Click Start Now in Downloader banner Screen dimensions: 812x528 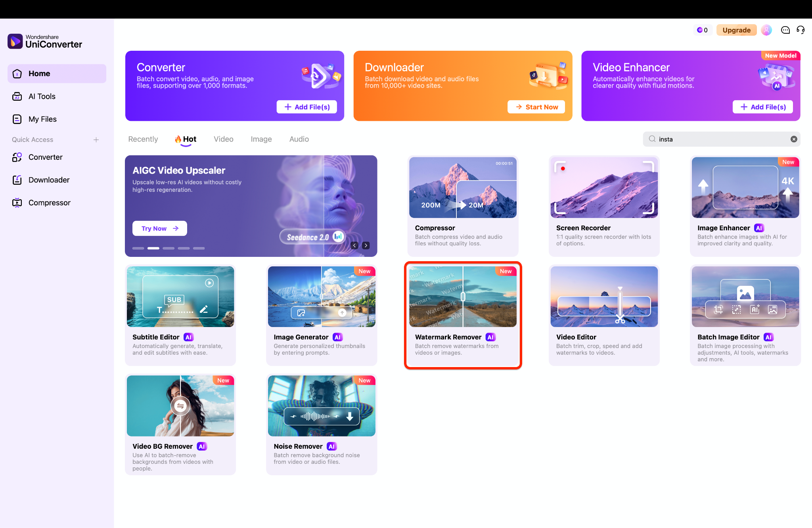(x=536, y=107)
